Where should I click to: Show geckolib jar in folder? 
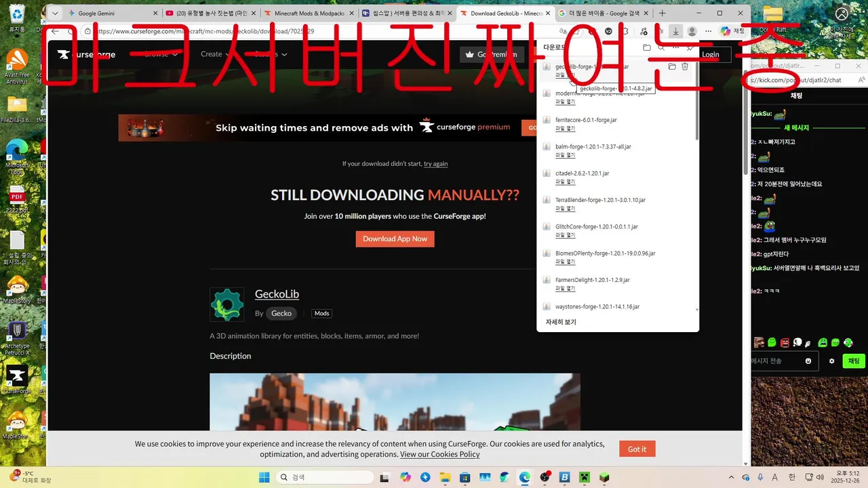[672, 66]
